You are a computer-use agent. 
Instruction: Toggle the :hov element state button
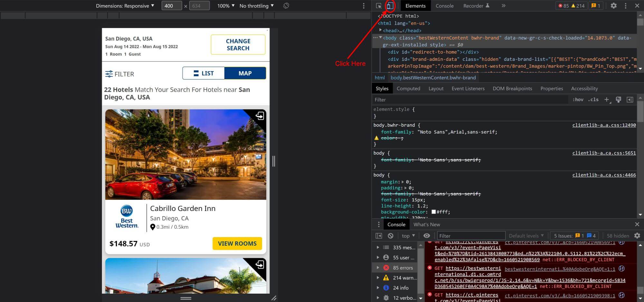[578, 100]
